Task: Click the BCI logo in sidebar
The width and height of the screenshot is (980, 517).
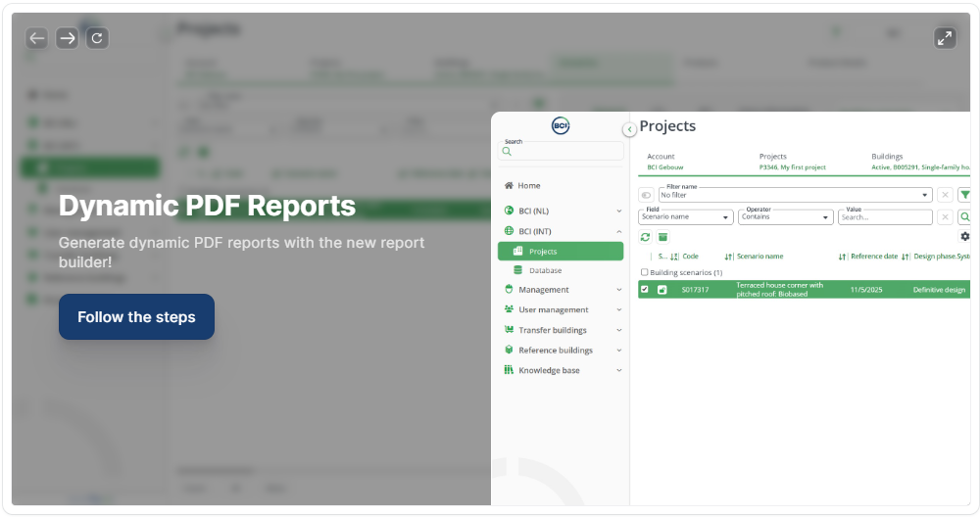Action: coord(561,125)
